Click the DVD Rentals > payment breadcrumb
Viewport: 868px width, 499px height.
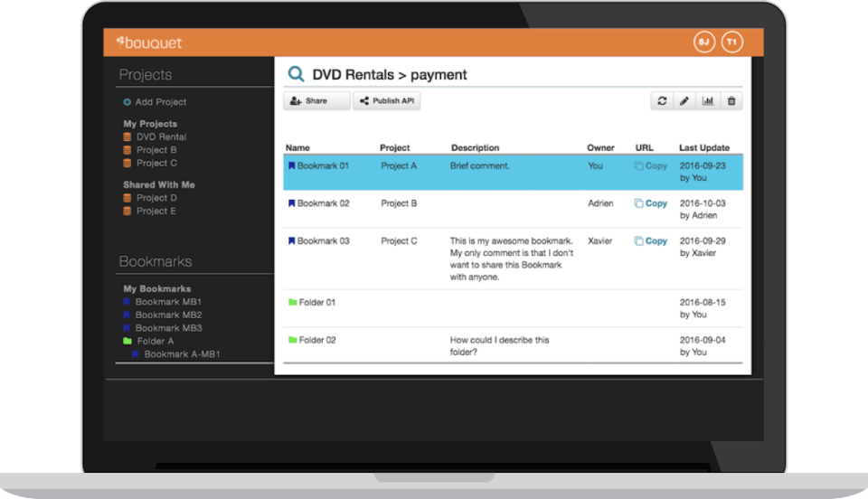coord(390,75)
